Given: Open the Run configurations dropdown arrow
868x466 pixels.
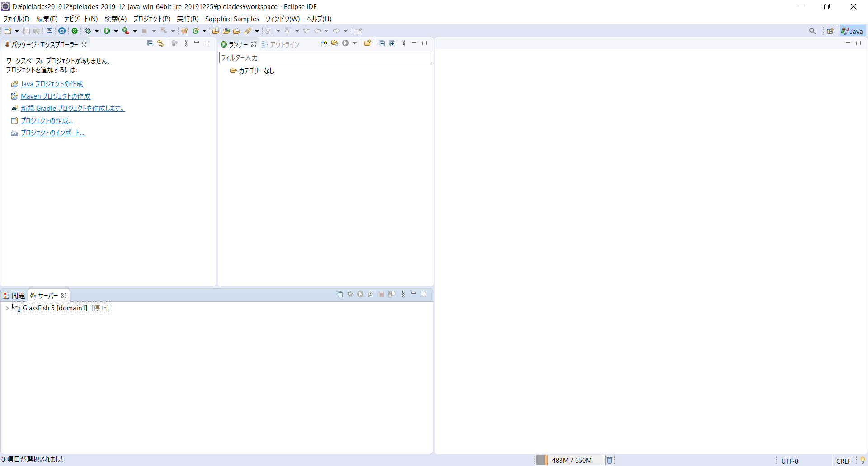Looking at the screenshot, I should coord(116,31).
